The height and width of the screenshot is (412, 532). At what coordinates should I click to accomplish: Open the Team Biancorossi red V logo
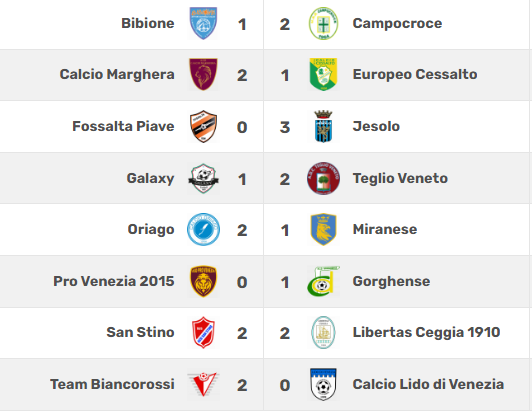coord(203,384)
